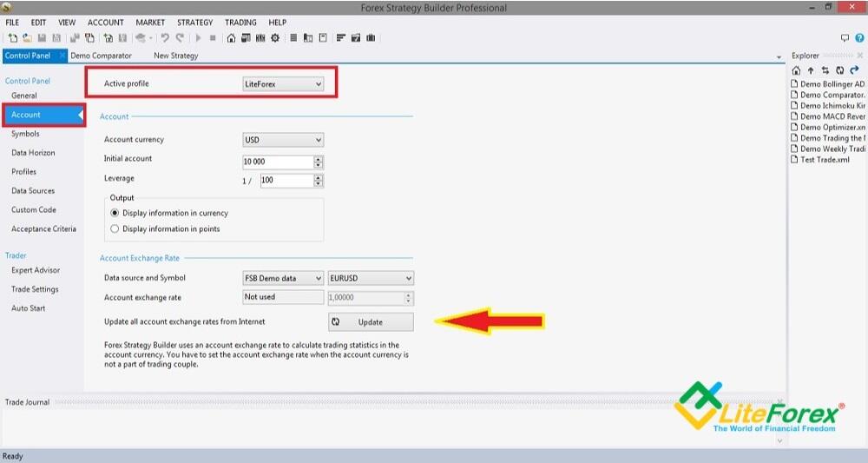Open the STRATEGY menu
The image size is (868, 463).
click(194, 23)
